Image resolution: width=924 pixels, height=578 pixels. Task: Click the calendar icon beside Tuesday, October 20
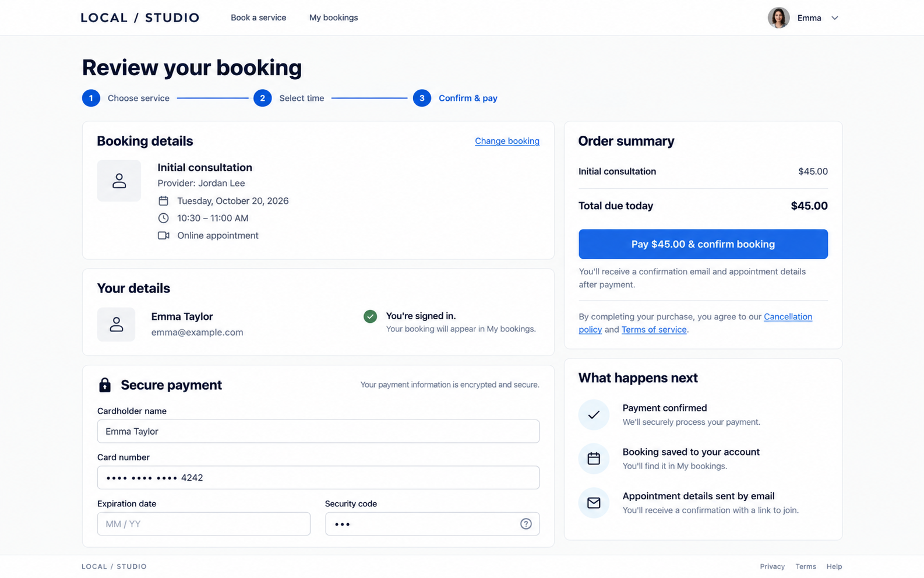coord(163,201)
